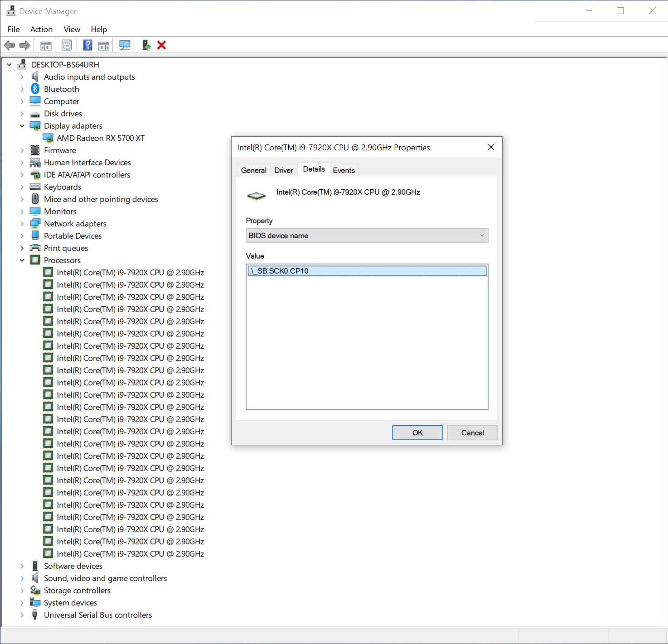
Task: Click the Back arrow toolbar icon
Action: (9, 45)
